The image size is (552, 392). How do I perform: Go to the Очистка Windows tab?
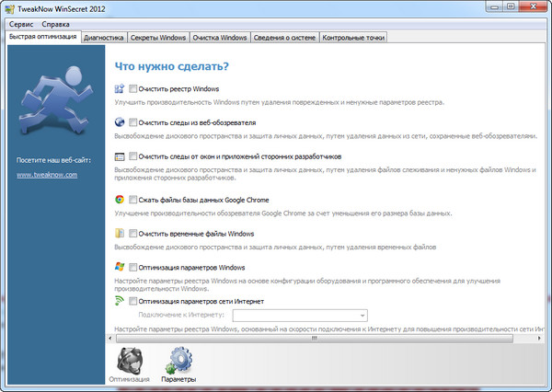pyautogui.click(x=220, y=38)
